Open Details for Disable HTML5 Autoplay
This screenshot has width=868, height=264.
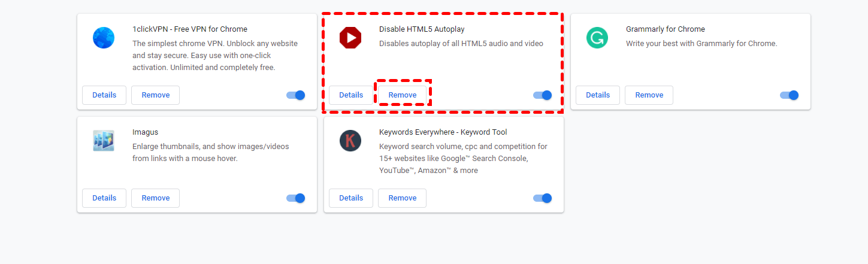[351, 95]
